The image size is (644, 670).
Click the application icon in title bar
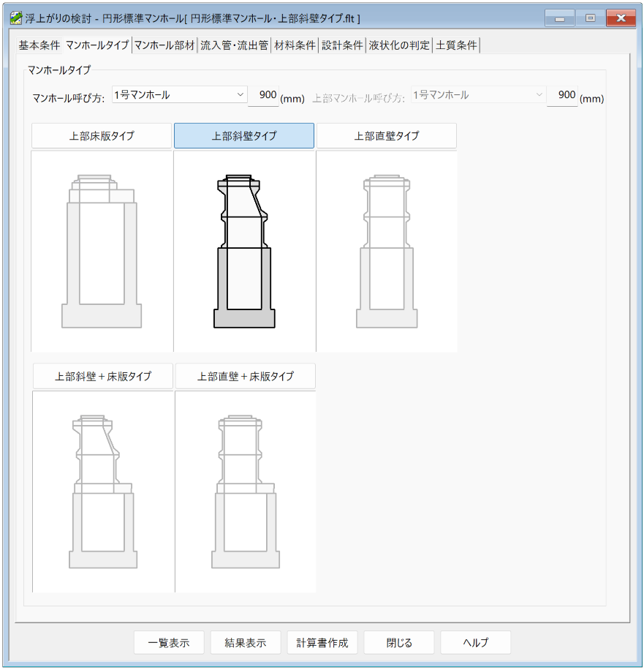[16, 18]
